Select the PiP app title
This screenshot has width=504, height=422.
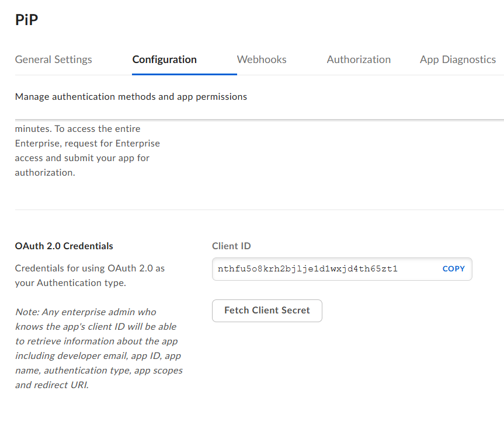[27, 20]
